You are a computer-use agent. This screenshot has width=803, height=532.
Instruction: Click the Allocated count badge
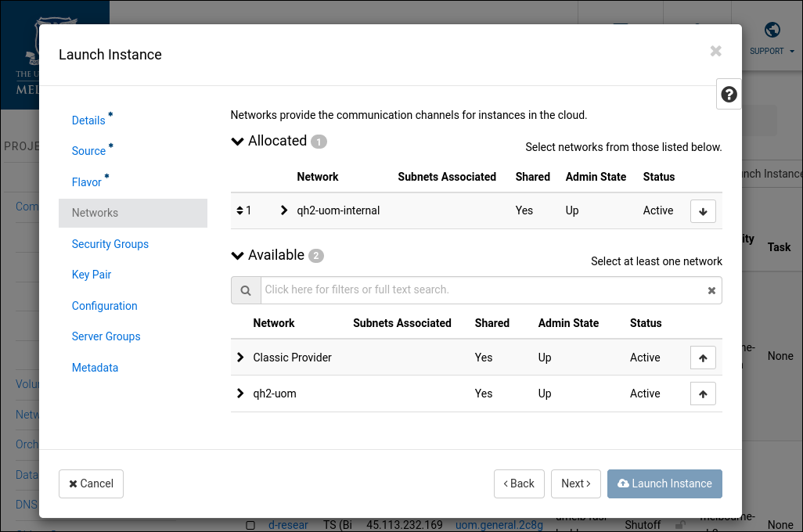[x=319, y=142]
